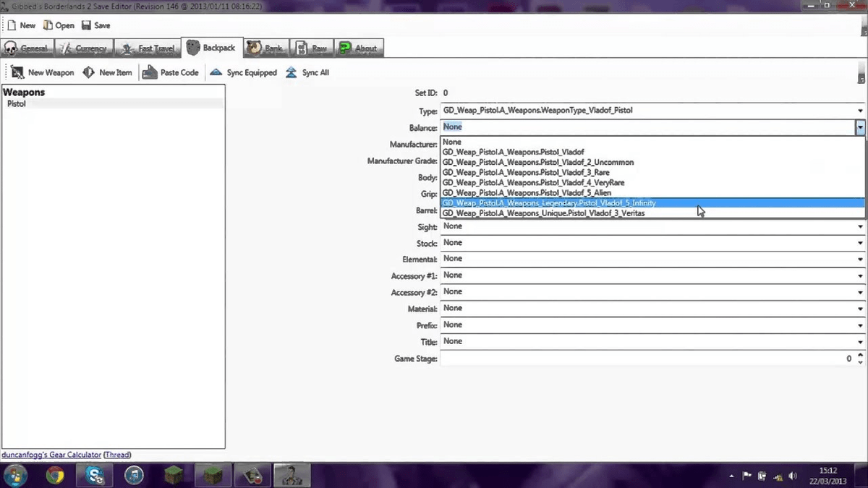The height and width of the screenshot is (488, 868).
Task: Create new save with New icon
Action: (x=12, y=25)
